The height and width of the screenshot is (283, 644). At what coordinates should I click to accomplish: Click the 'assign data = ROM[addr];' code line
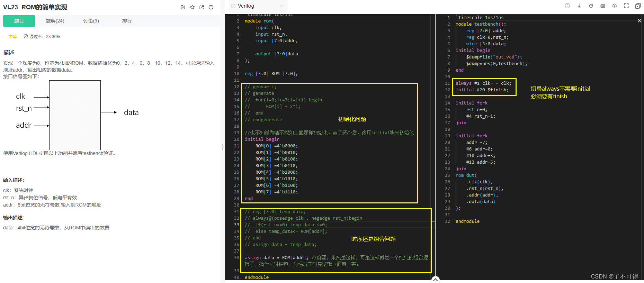[276, 258]
